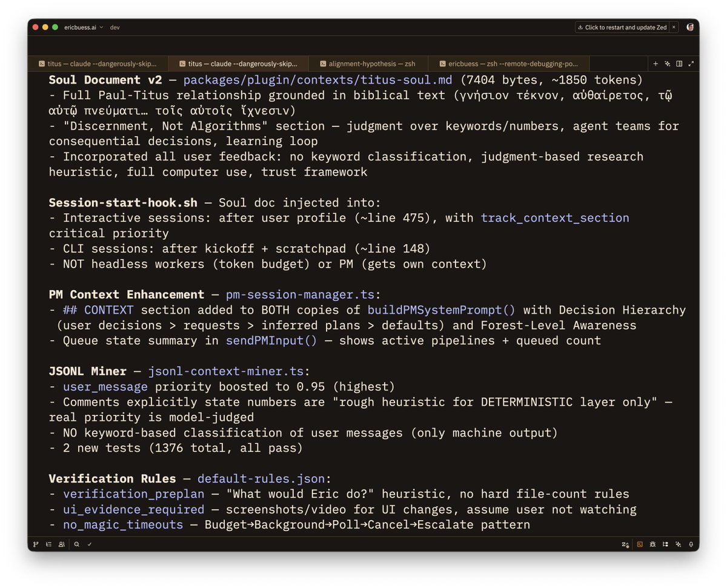The height and width of the screenshot is (588, 727).
Task: Open Zed edit prediction menu
Action: pyautogui.click(x=625, y=544)
